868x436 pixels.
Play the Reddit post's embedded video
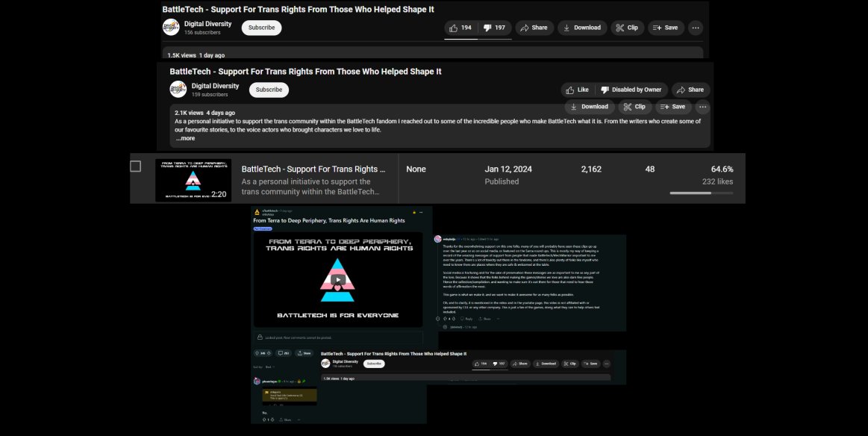coord(337,280)
